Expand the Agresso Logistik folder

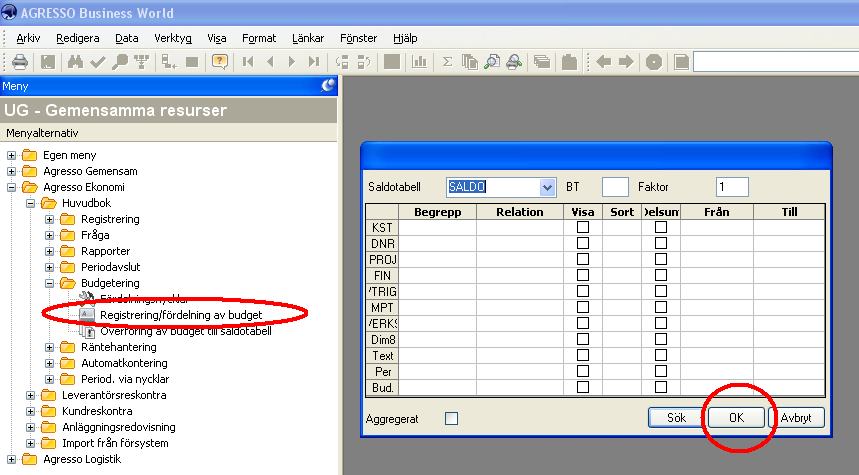click(x=12, y=459)
